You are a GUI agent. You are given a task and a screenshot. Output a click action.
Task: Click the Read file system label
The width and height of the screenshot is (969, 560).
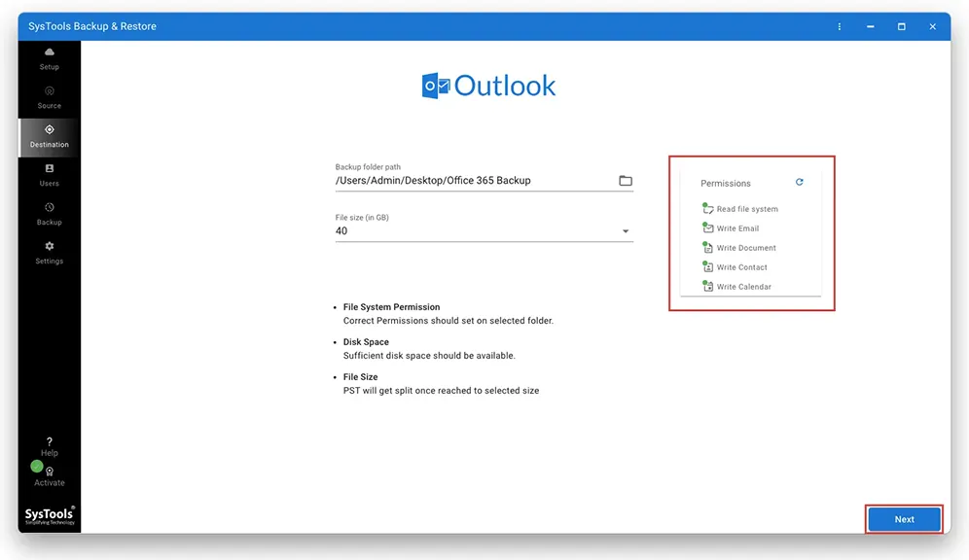(747, 209)
